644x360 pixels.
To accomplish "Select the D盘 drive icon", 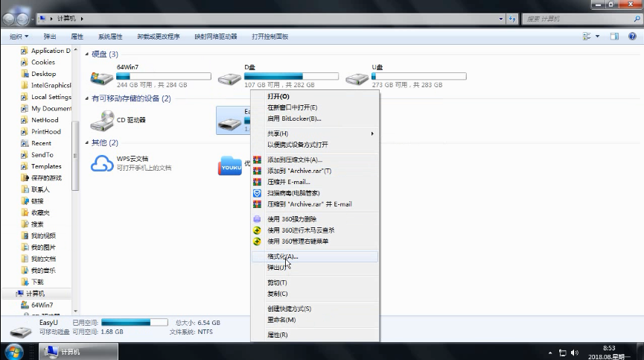I will click(229, 78).
